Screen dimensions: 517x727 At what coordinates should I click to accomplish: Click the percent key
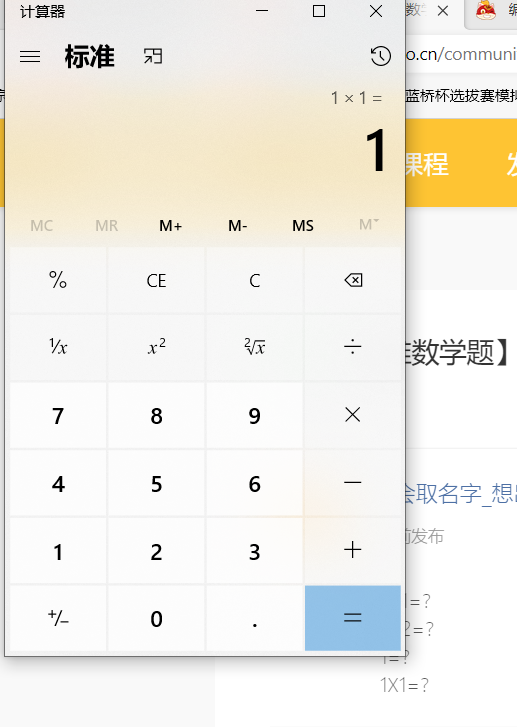[x=58, y=281]
